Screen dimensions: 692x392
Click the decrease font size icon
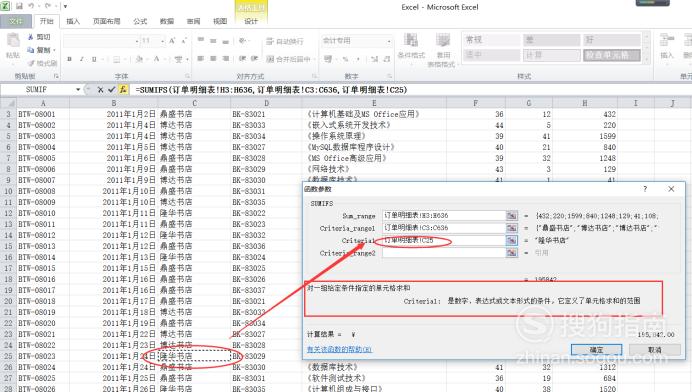184,41
